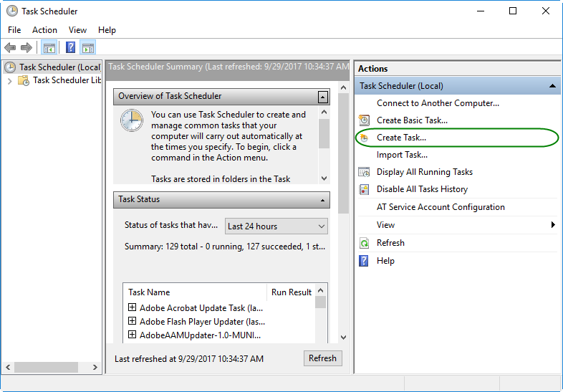Open the View submenu arrow in Actions

553,225
